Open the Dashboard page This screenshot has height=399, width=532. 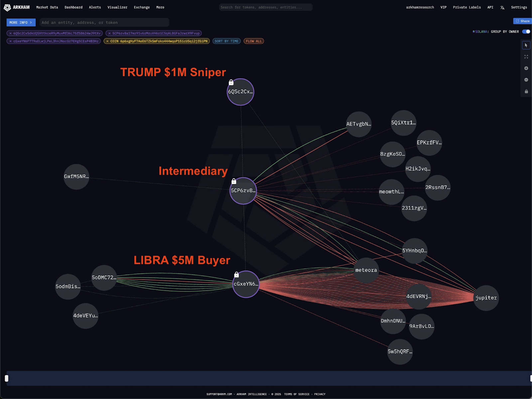73,7
